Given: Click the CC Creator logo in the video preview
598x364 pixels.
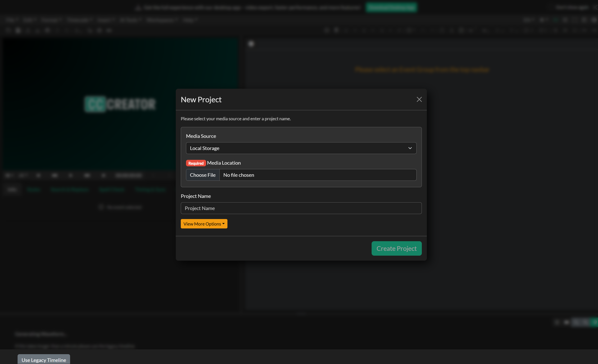Looking at the screenshot, I should (x=120, y=104).
